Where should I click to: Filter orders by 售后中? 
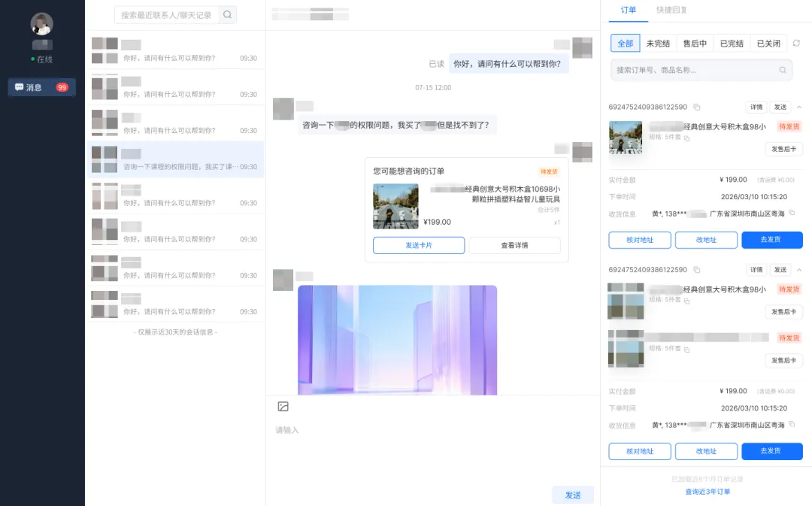(695, 44)
